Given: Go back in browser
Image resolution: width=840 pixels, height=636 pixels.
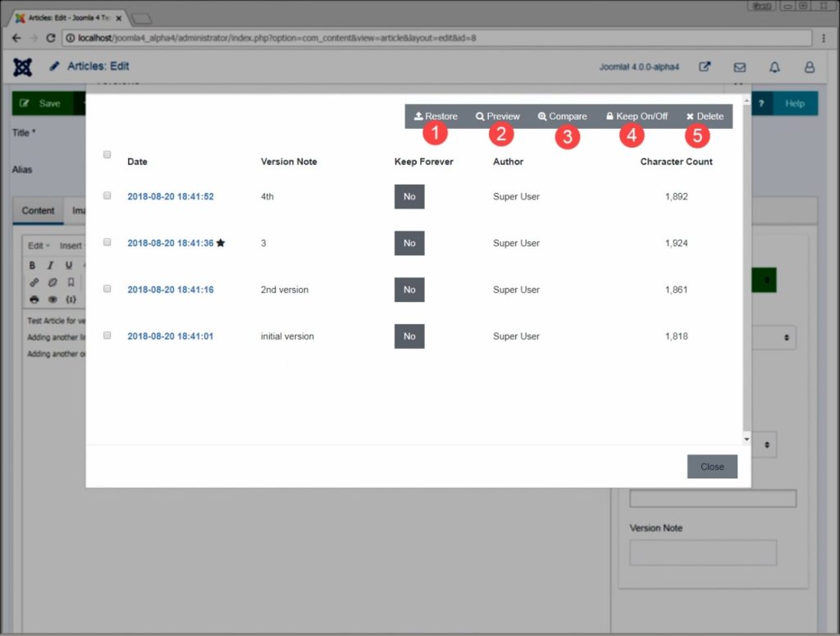Looking at the screenshot, I should pos(16,38).
